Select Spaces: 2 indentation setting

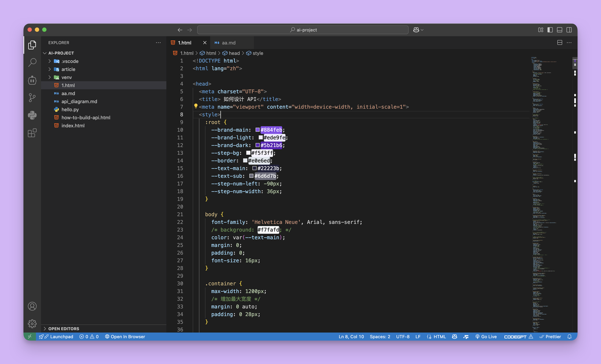380,337
